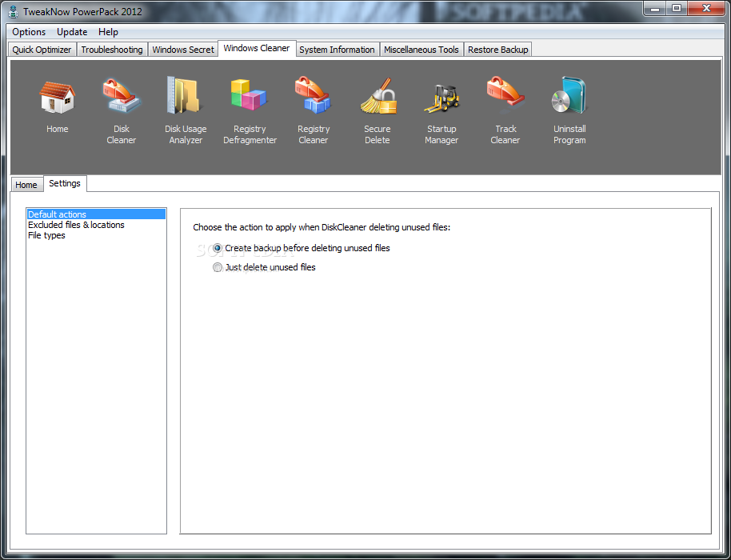
Task: Open the Startup Manager forklift icon
Action: pos(441,98)
